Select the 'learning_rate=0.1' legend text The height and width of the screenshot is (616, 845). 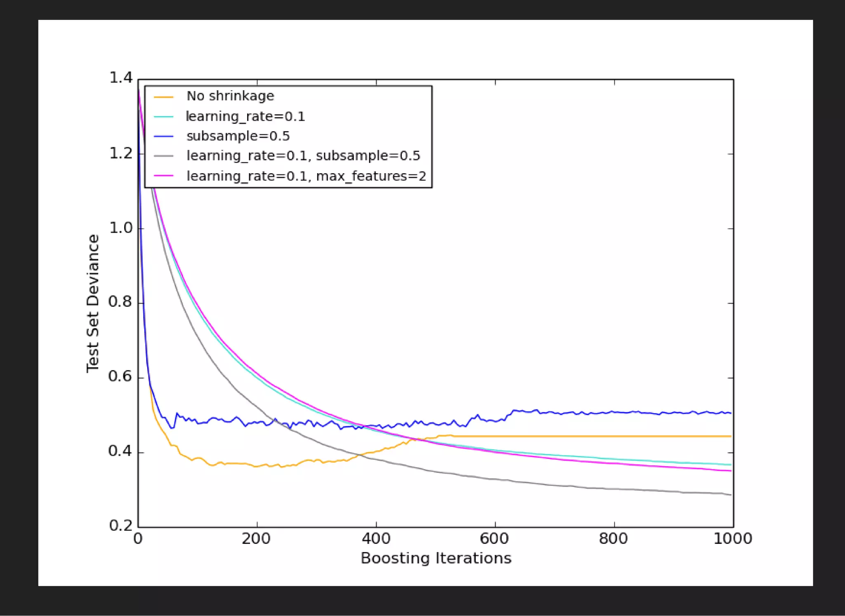(x=245, y=117)
